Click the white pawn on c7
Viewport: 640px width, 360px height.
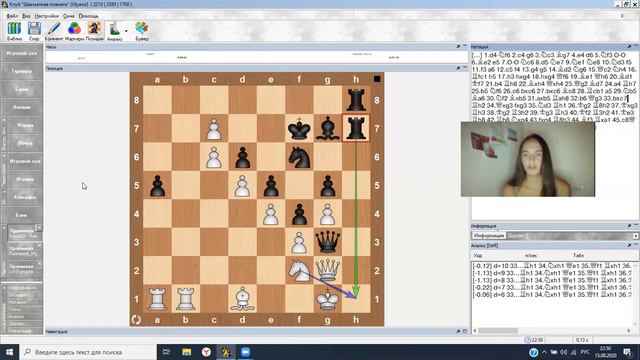214,128
